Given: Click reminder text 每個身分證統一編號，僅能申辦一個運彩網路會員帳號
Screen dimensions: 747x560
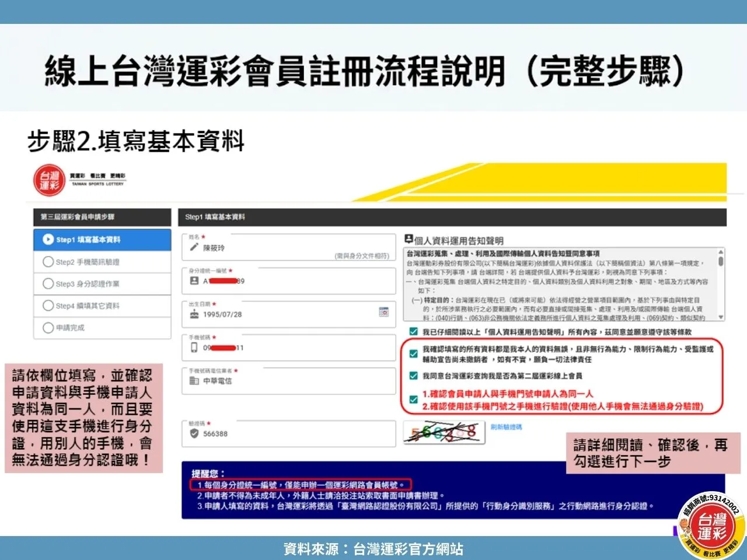Looking at the screenshot, I should 303,485.
